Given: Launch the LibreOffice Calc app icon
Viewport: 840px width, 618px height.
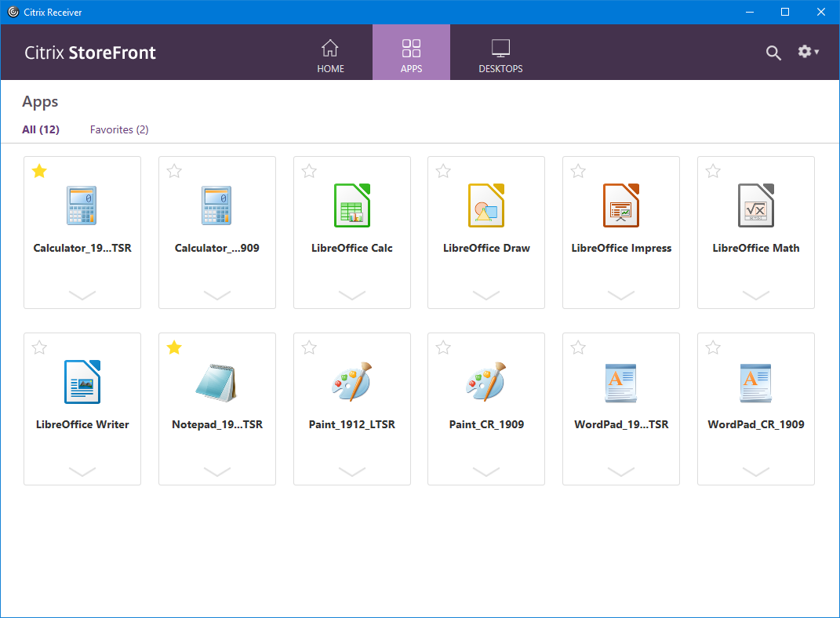Looking at the screenshot, I should coord(351,205).
